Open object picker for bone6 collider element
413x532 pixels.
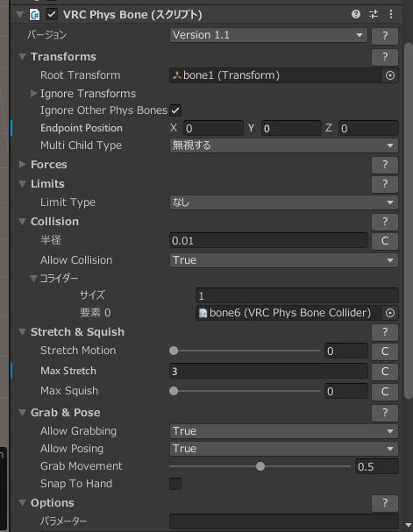[x=390, y=313]
